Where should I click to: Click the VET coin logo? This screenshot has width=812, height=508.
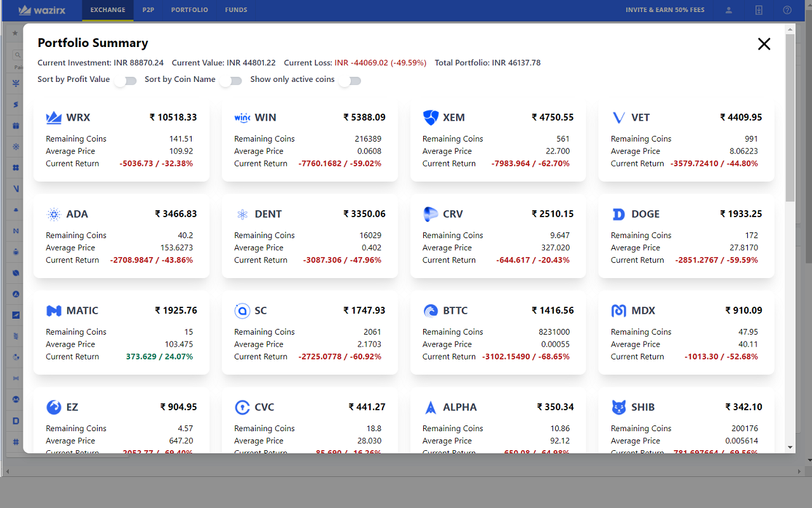(x=619, y=117)
